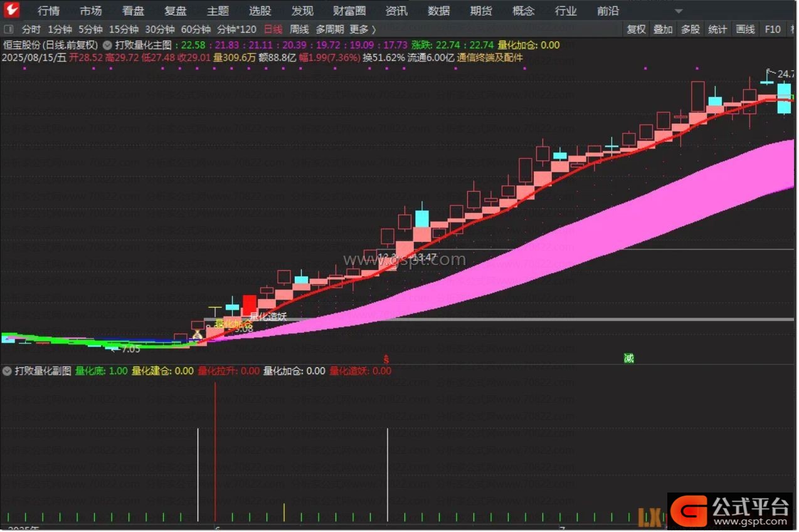Image resolution: width=799 pixels, height=532 pixels.
Task: Open the 发现 menu
Action: [x=302, y=11]
